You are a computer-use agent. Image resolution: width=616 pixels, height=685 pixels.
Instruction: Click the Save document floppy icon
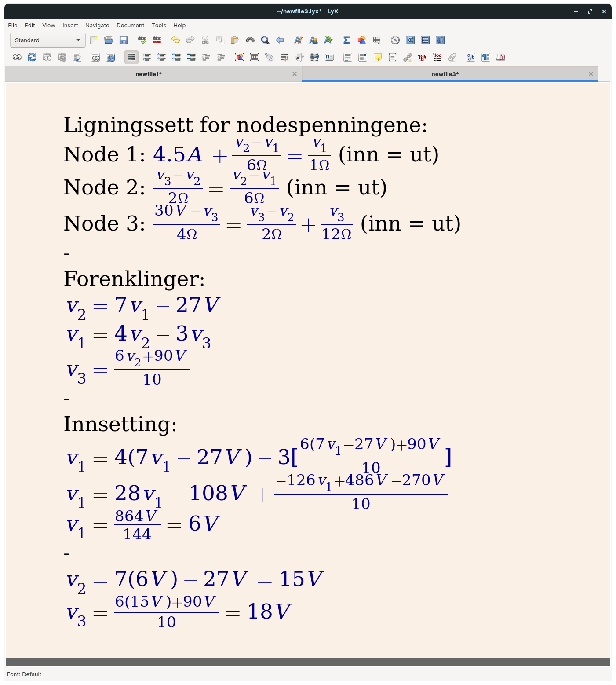124,40
